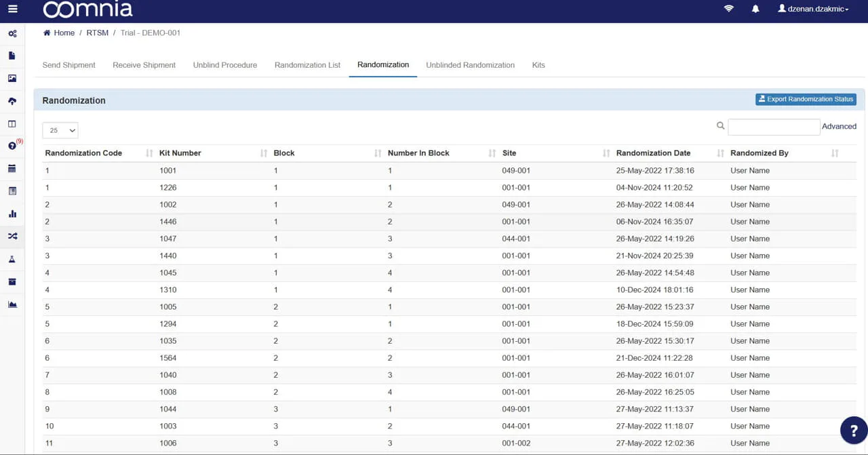Image resolution: width=868 pixels, height=455 pixels.
Task: Click the archive box sidebar icon
Action: pos(12,281)
